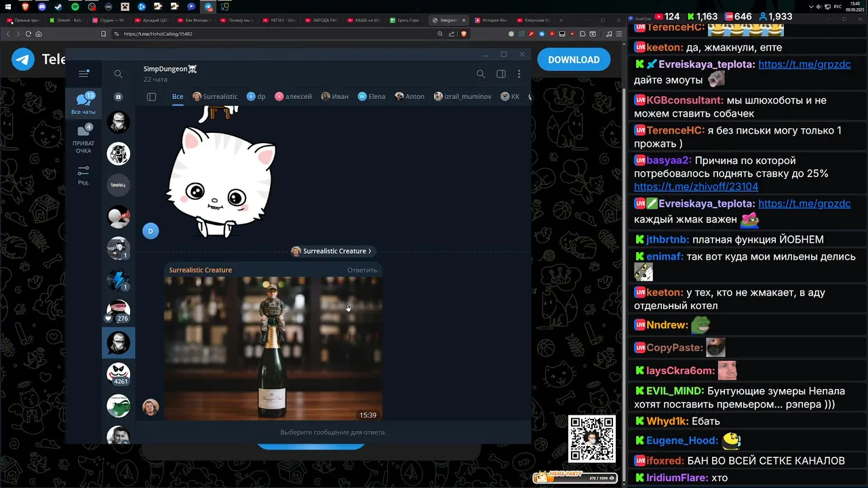Click EVIL_MIND username in chat

point(675,391)
